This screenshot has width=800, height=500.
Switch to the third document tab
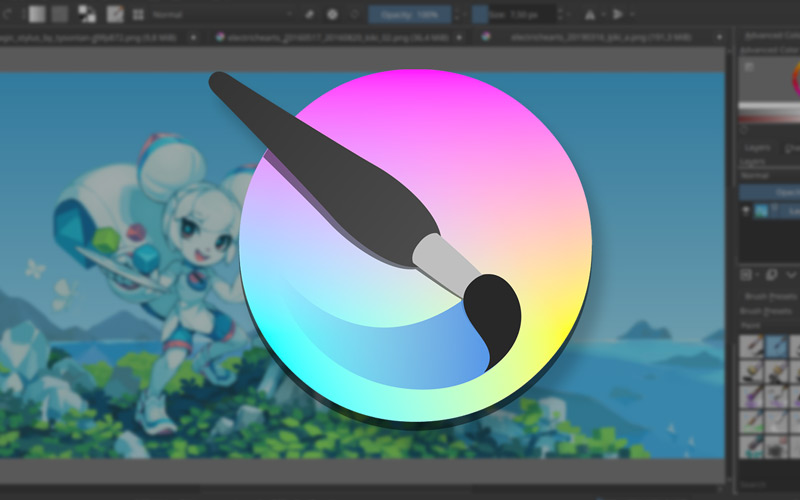[600, 37]
